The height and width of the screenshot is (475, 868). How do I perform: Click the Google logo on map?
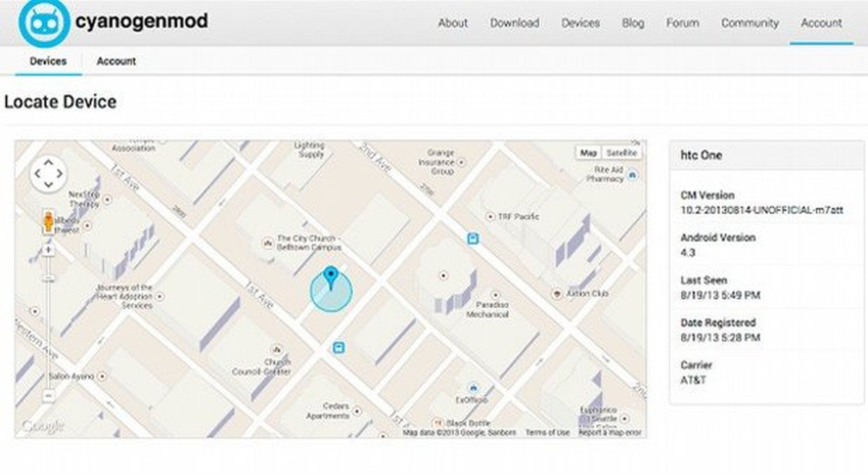[x=43, y=426]
